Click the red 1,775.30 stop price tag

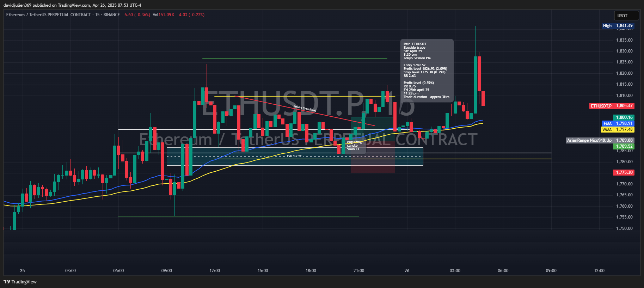(624, 172)
